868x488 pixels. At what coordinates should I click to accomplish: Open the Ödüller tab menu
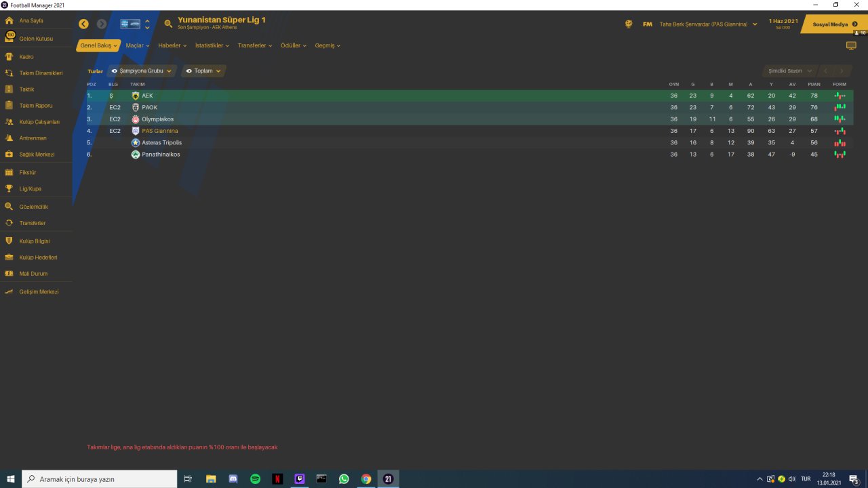pyautogui.click(x=294, y=45)
